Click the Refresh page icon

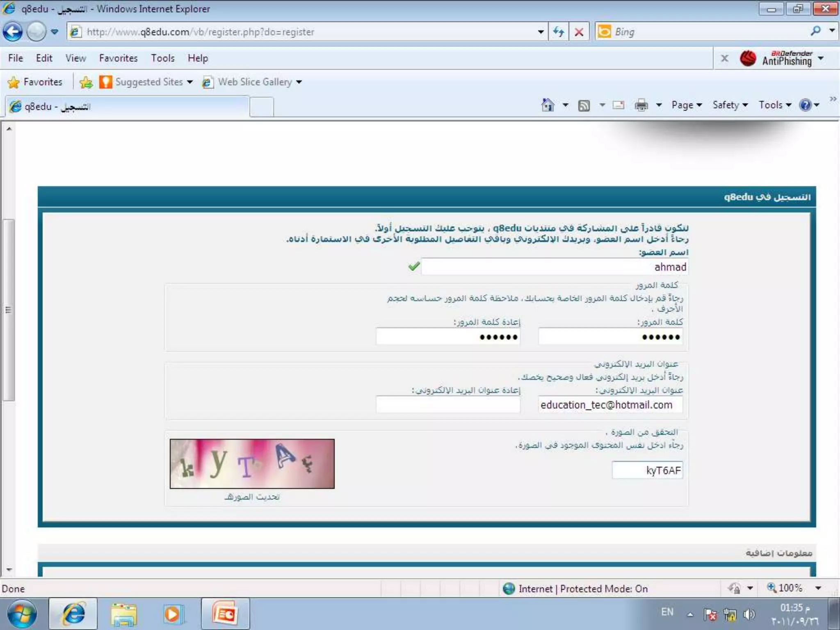(558, 32)
